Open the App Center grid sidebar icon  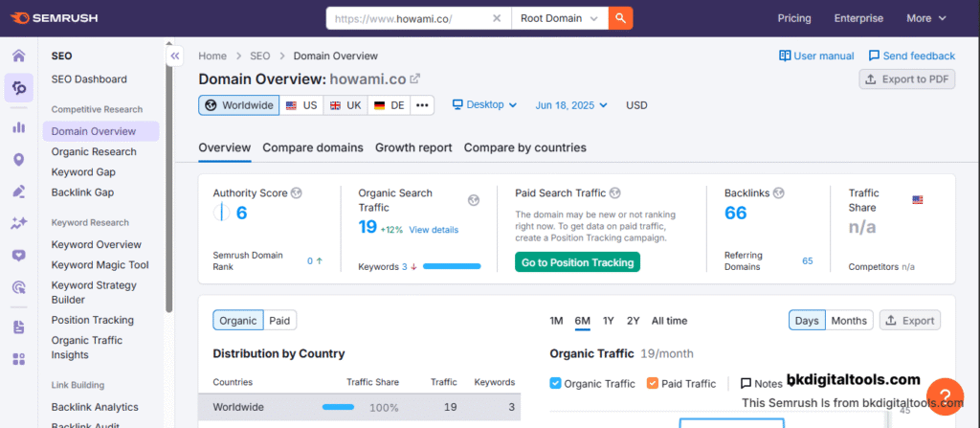pos(19,358)
